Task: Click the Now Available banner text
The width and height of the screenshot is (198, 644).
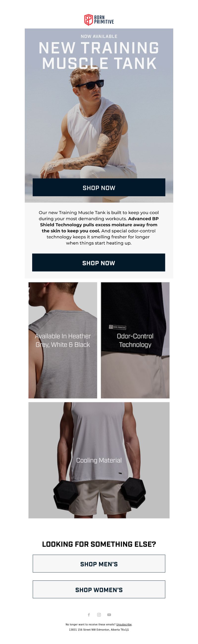Action: 99,36
